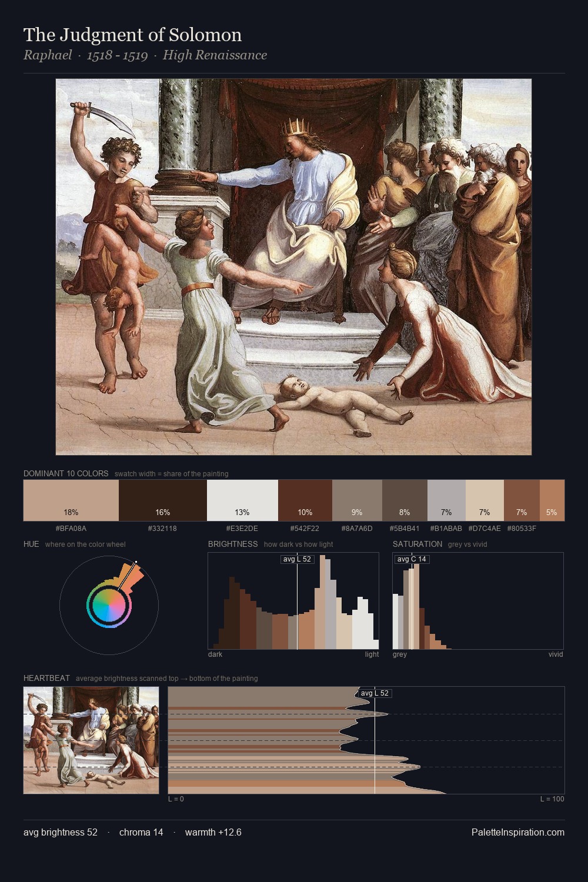Click the dark brightness axis label
588x882 pixels.
point(215,654)
